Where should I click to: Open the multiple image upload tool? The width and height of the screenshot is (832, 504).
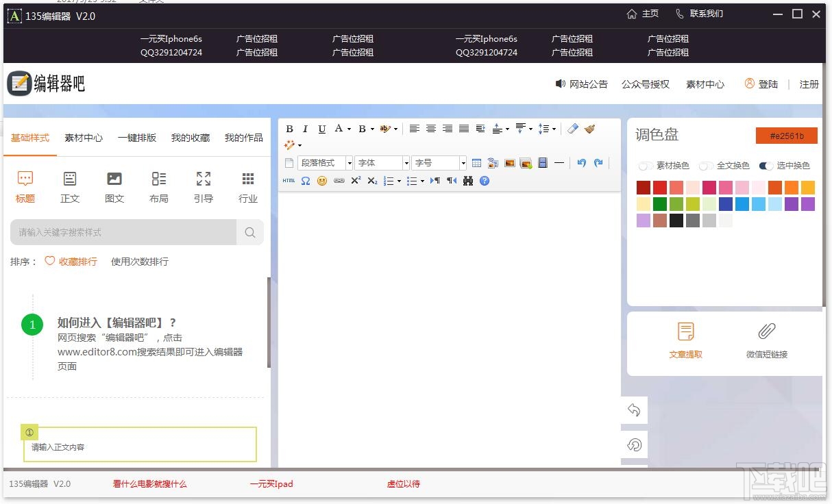tap(526, 163)
